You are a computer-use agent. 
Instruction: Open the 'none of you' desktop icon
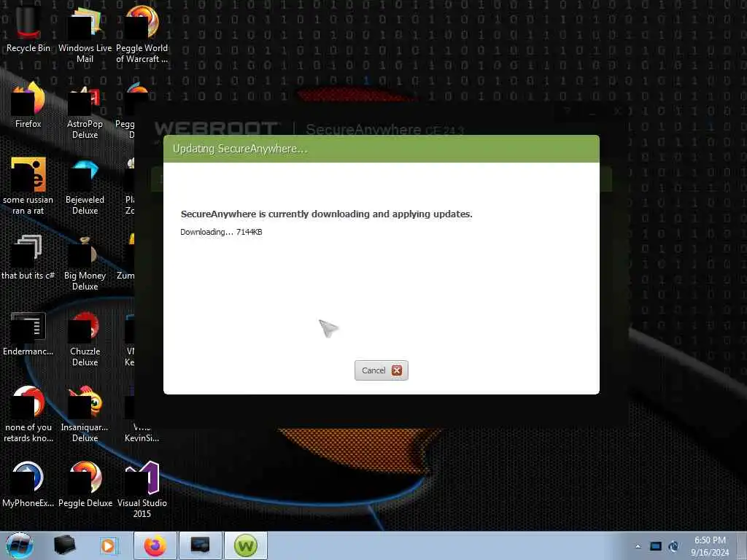coord(28,414)
